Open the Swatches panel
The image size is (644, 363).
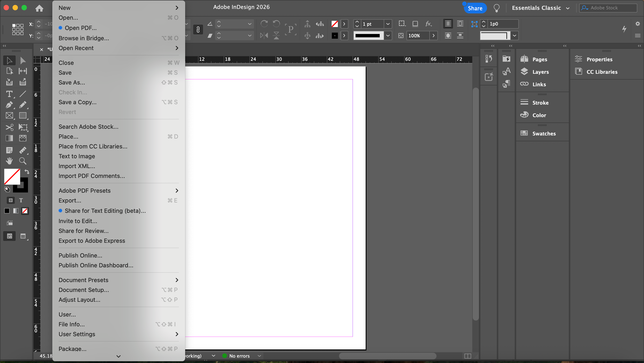[544, 133]
